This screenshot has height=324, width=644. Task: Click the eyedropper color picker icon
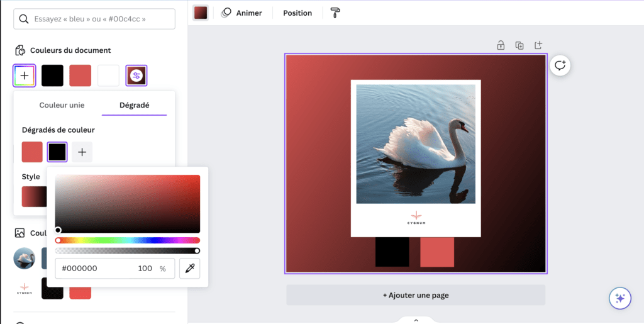tap(190, 268)
